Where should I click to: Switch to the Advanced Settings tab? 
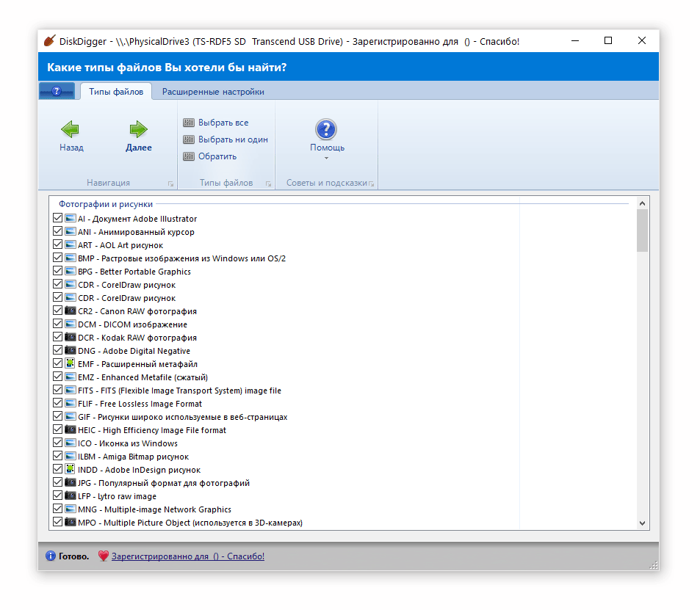point(213,92)
